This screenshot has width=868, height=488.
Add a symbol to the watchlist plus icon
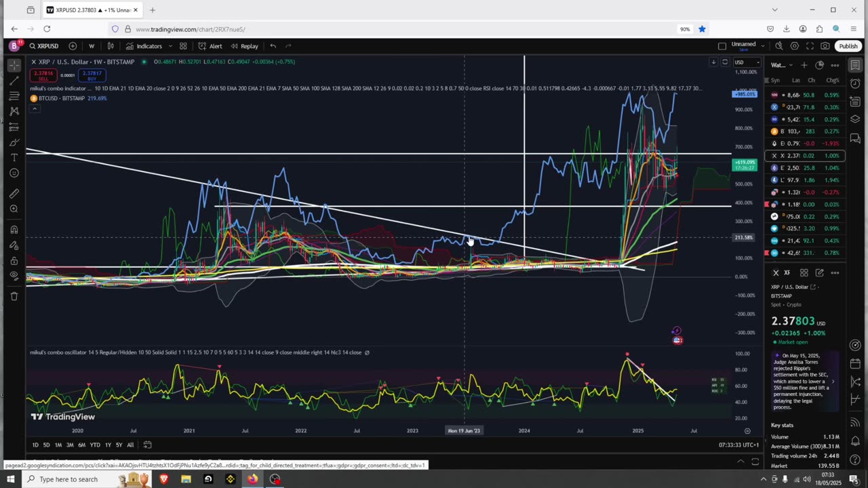(804, 65)
